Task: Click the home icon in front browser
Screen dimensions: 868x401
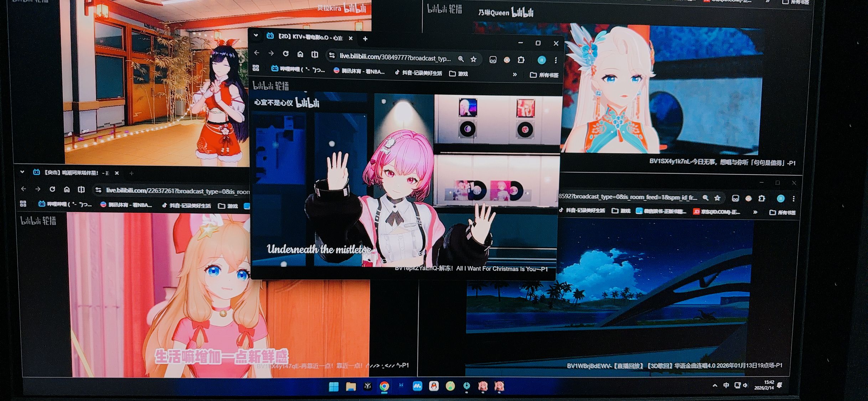Action: click(300, 54)
